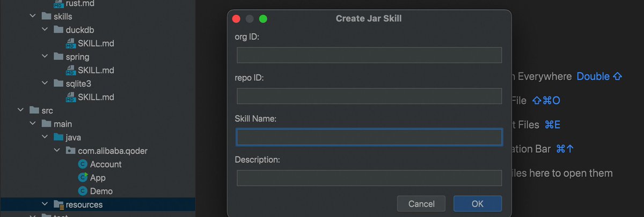The height and width of the screenshot is (217, 644).
Task: Select the sqlite3 folder label
Action: coord(79,84)
